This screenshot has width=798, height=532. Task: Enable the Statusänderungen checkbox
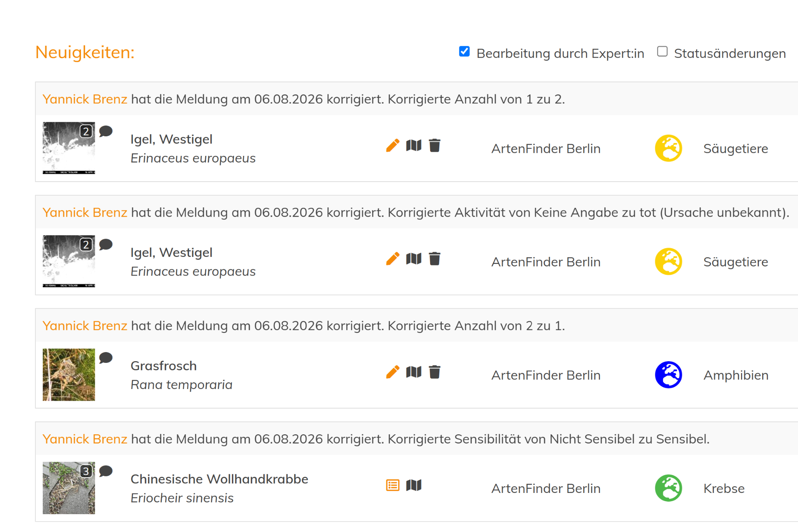point(662,52)
